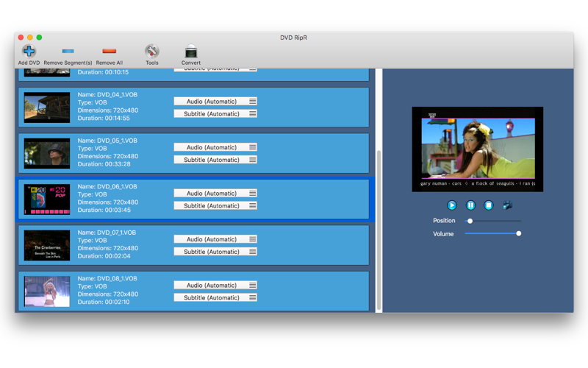
Task: Click the Add DVD plus icon
Action: tap(29, 51)
